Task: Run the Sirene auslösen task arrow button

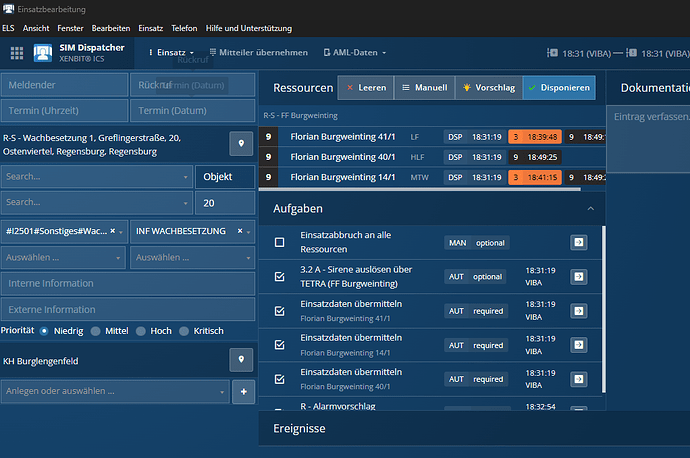Action: pos(579,277)
